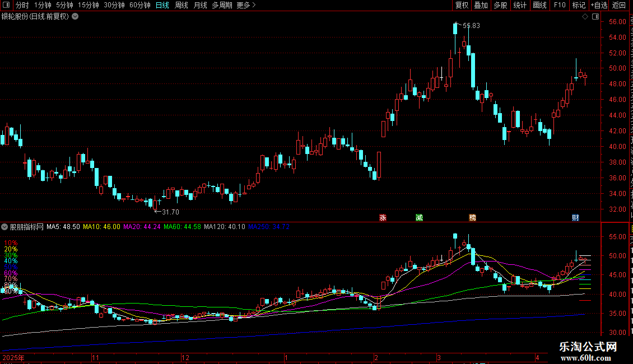Click the 2025年 timeline label
Image resolution: width=633 pixels, height=364 pixels.
tap(13, 357)
